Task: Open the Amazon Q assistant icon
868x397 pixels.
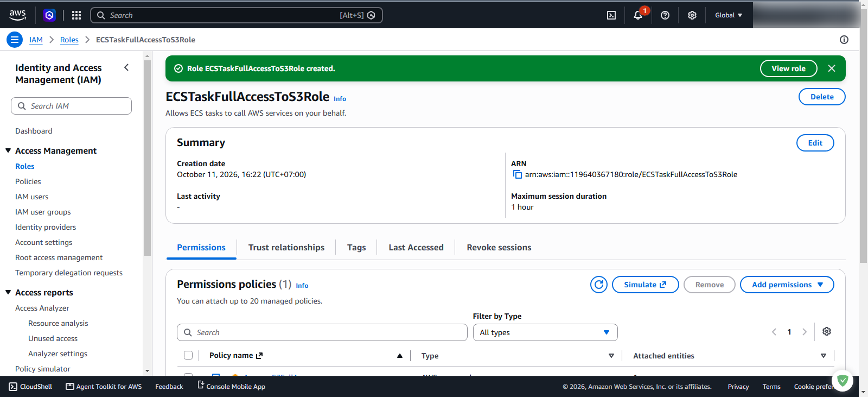Action: click(49, 15)
